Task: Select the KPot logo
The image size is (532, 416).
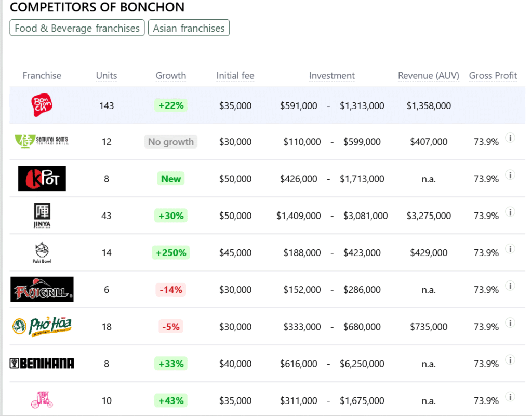Action: point(42,178)
